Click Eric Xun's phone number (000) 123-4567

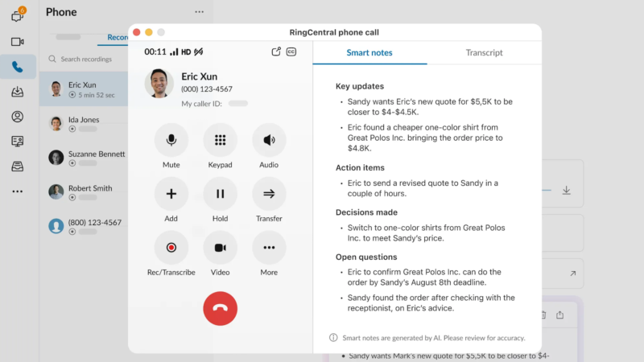pos(207,89)
